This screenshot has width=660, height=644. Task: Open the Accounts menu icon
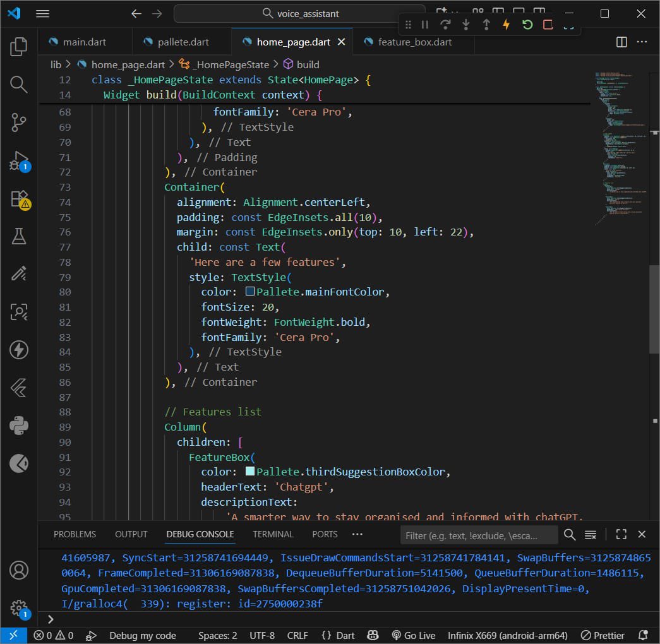(18, 570)
